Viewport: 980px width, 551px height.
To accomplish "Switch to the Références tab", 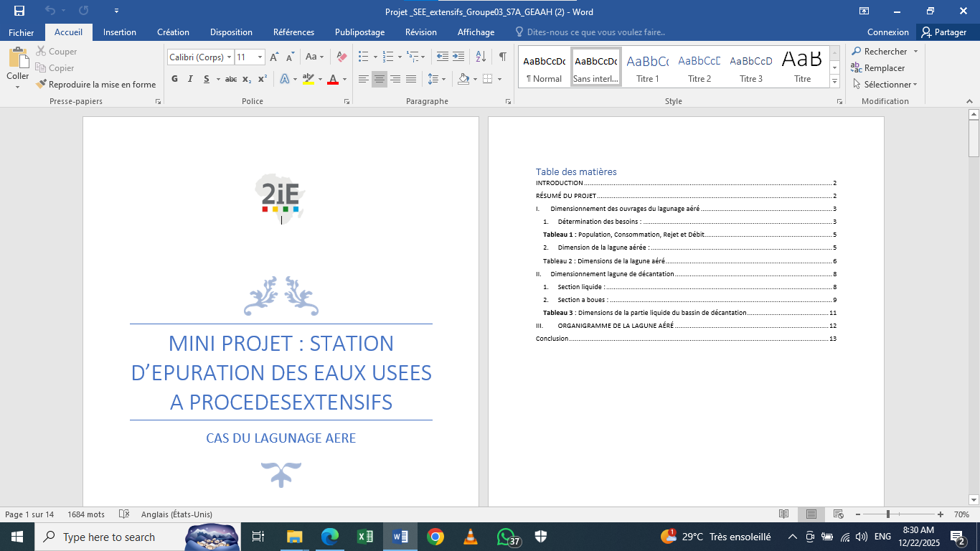I will [293, 32].
